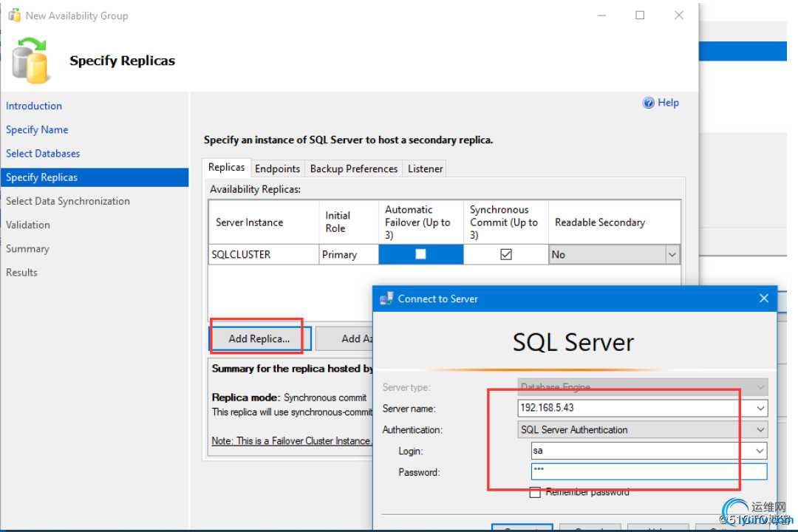Select the Primary initial role cell
Screen dimensions: 798x532
coord(349,254)
